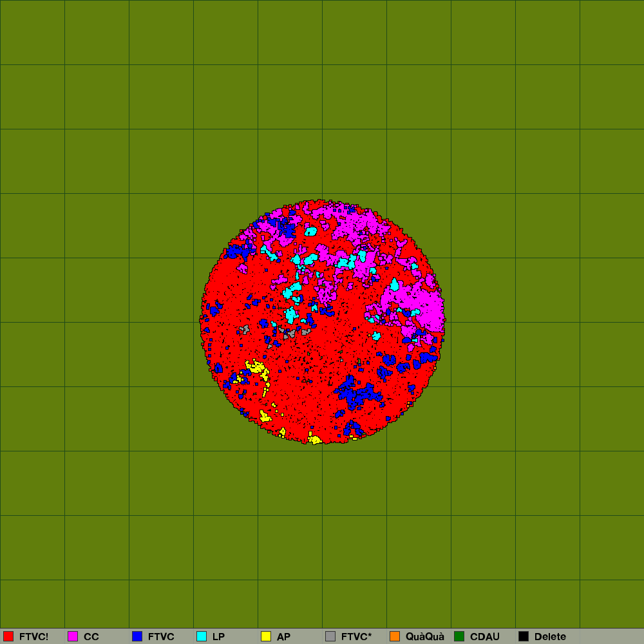
Task: Select the green CDAU color square
Action: (459, 636)
